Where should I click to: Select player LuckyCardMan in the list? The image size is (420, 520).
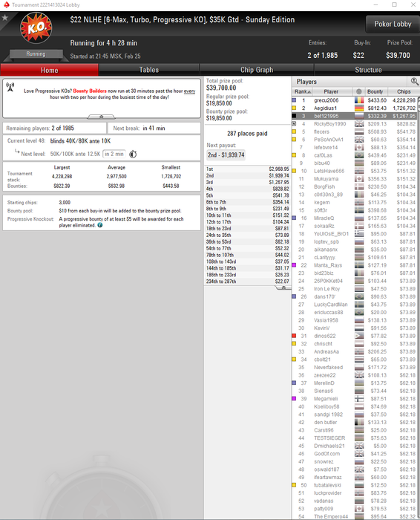pyautogui.click(x=354, y=305)
